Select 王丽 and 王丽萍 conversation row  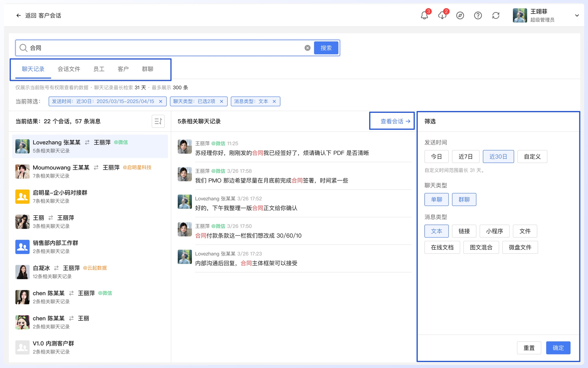pyautogui.click(x=90, y=222)
